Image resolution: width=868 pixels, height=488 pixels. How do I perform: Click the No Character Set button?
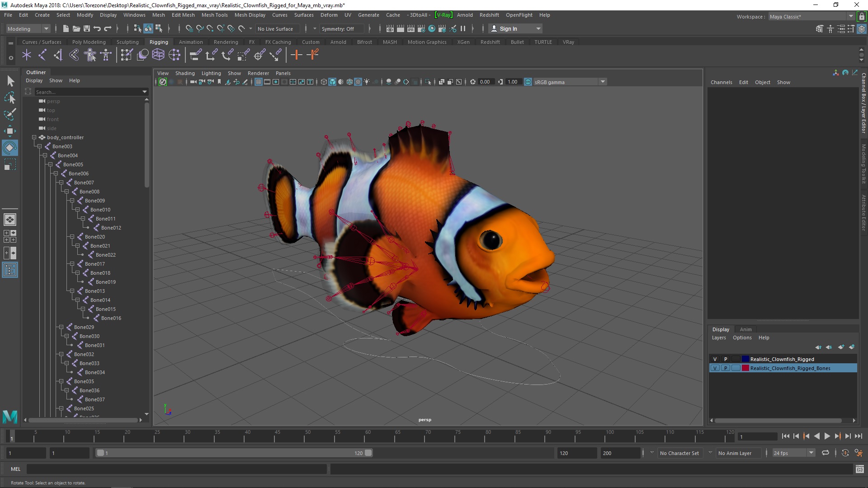point(679,453)
